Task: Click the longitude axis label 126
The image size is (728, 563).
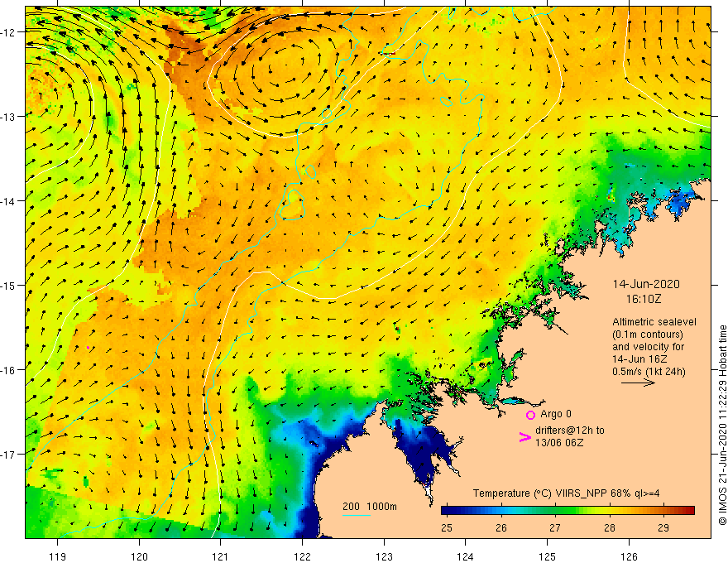Action: 629,556
